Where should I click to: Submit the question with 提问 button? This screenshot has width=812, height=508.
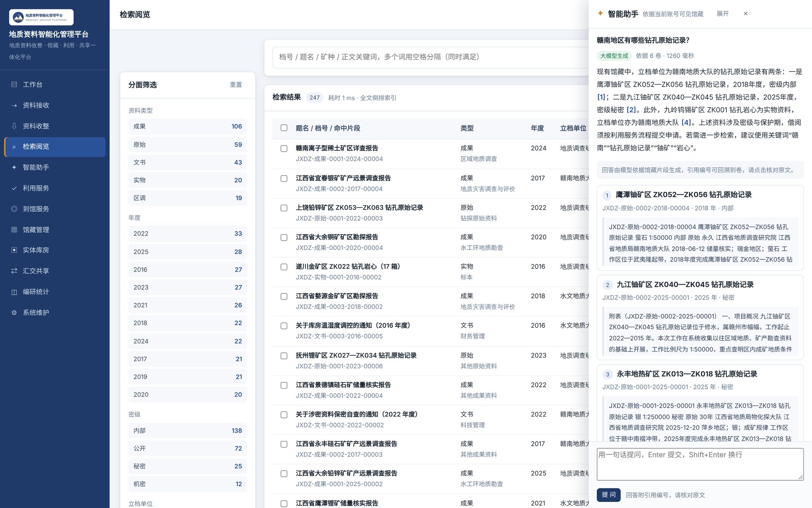click(x=609, y=495)
